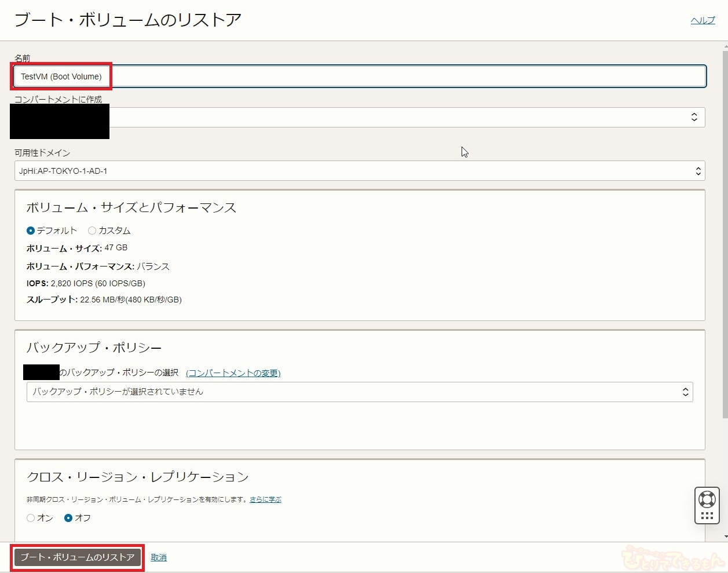Click the grid dots handle below lifebuoy
This screenshot has width=728, height=573.
707,515
